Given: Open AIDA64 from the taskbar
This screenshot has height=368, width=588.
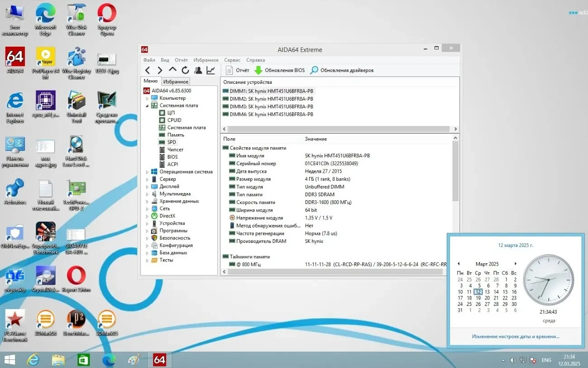Looking at the screenshot, I should click(159, 359).
